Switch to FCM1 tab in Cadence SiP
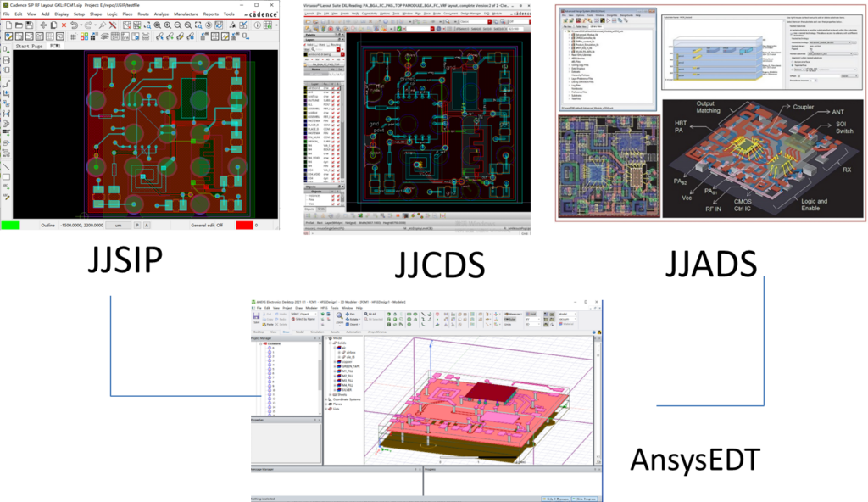 click(55, 46)
